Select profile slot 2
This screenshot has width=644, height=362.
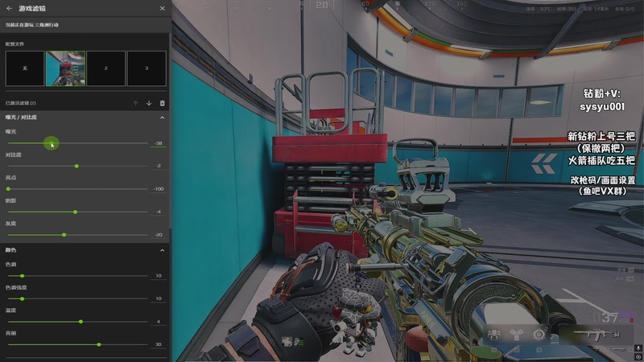pos(106,68)
